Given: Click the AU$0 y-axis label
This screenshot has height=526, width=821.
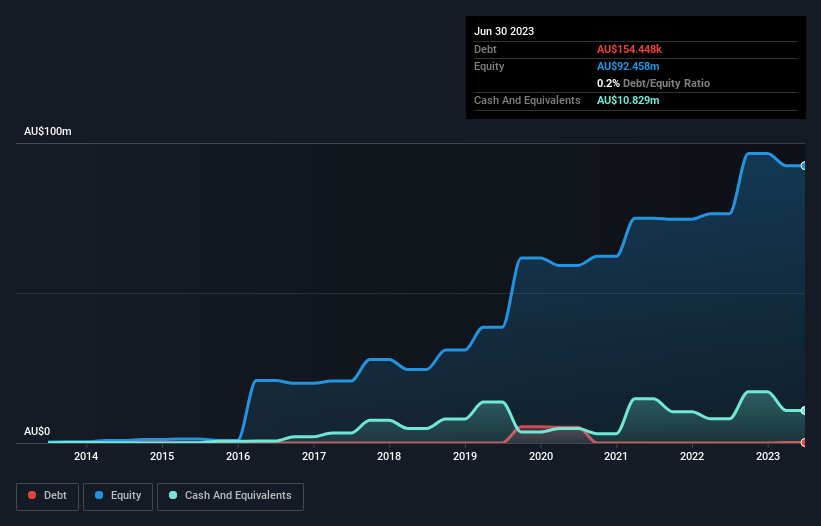Looking at the screenshot, I should coord(37,431).
